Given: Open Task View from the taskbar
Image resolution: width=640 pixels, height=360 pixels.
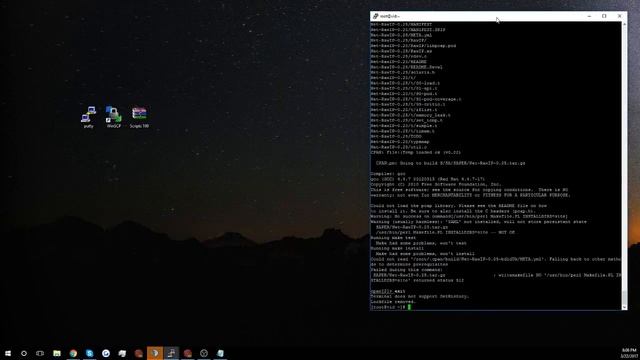Looking at the screenshot, I should (40, 353).
